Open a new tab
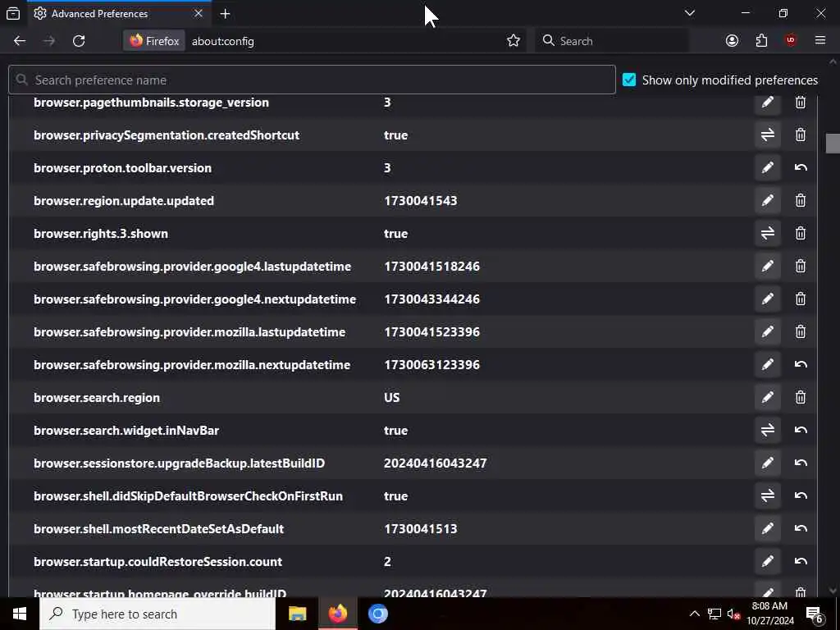 (x=225, y=14)
